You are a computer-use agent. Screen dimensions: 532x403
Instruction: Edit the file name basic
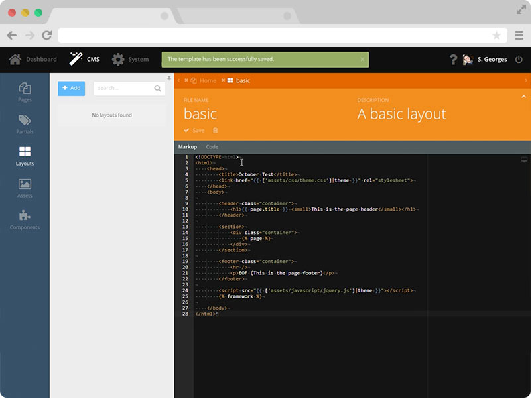tap(200, 114)
